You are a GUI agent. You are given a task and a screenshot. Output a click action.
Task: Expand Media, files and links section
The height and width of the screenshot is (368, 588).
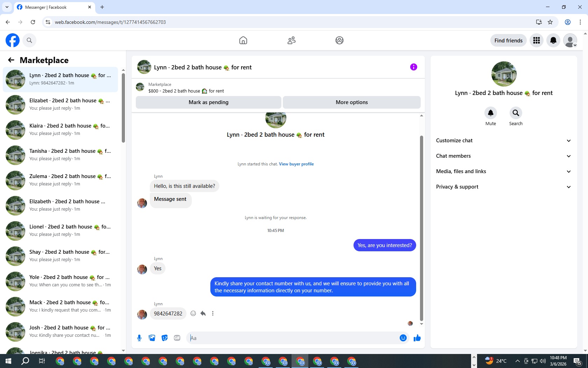[x=504, y=171]
